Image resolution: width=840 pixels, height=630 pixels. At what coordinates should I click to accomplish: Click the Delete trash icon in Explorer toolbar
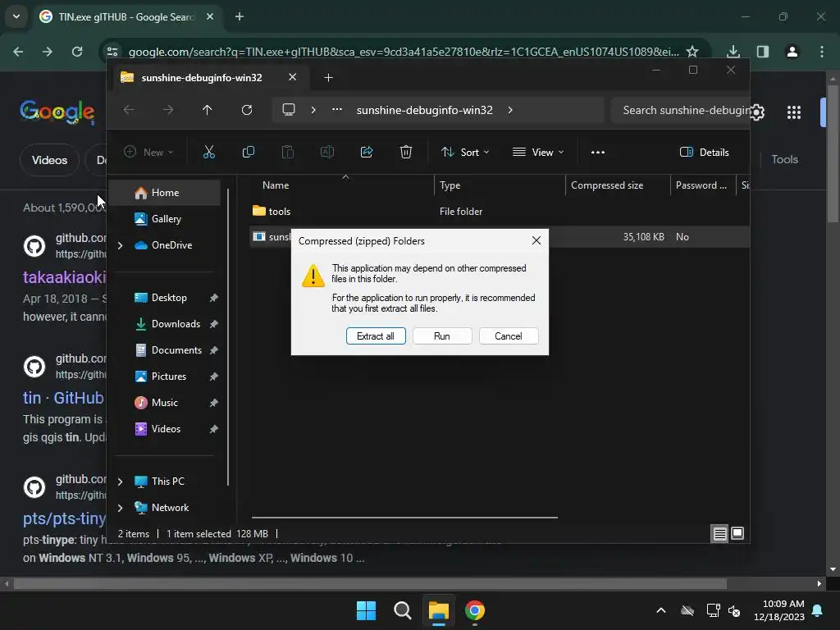tap(406, 152)
